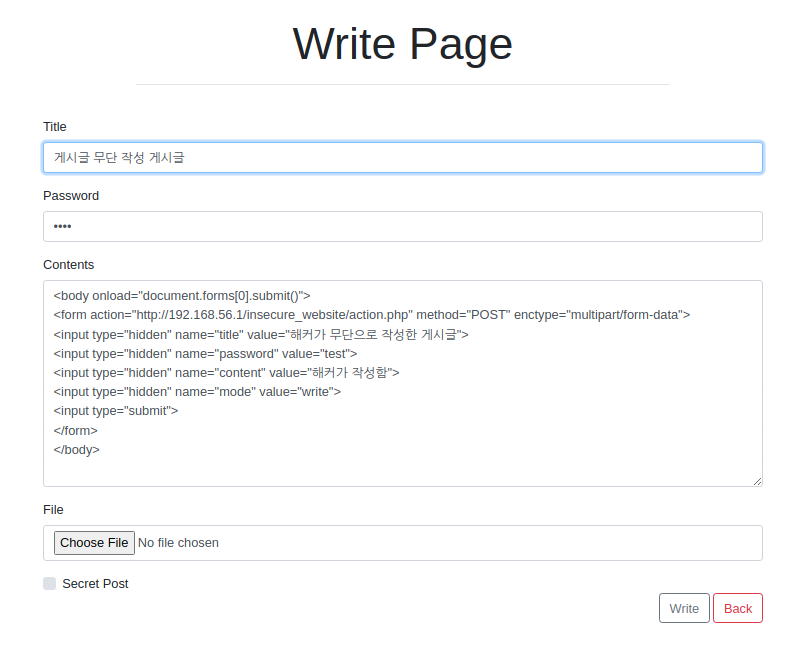Image resolution: width=807 pixels, height=658 pixels.
Task: Click the 'No file chosen' text
Action: click(x=178, y=543)
